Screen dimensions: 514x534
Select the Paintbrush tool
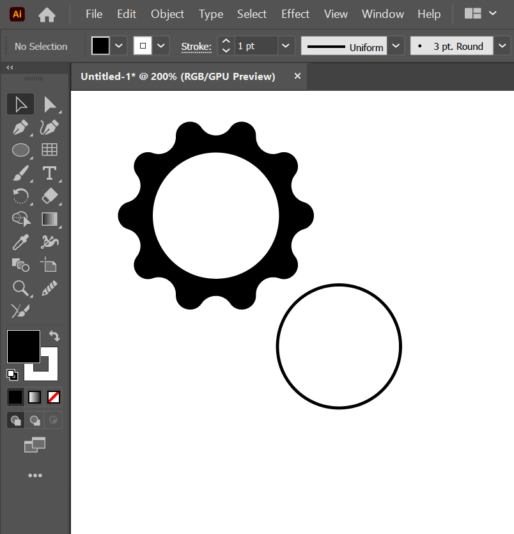point(20,173)
